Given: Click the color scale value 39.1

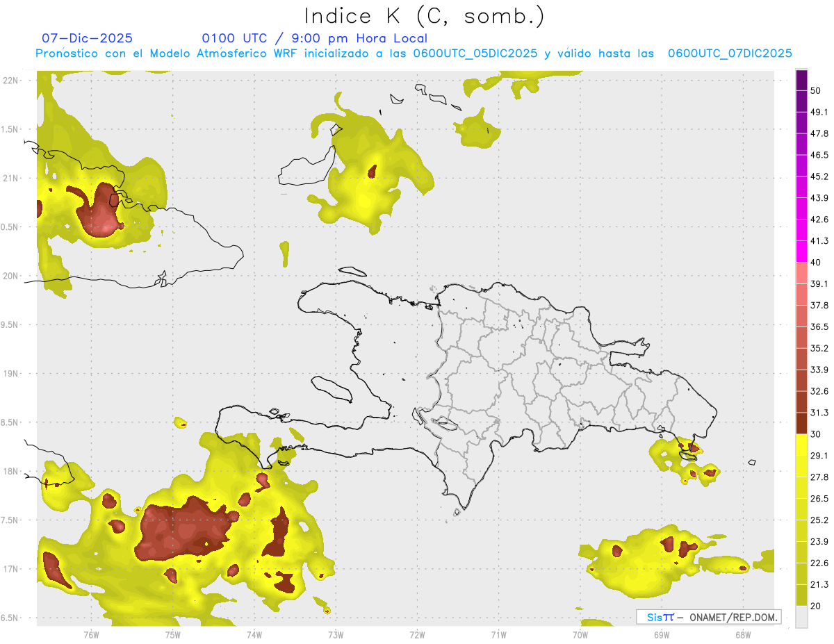Looking at the screenshot, I should tap(819, 284).
